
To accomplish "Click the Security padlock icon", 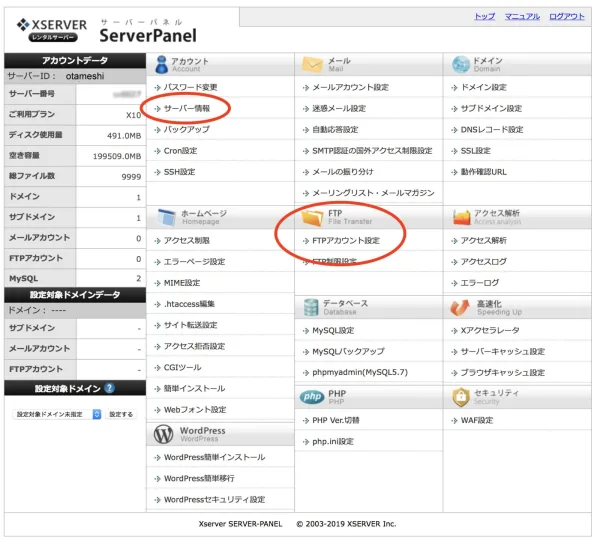I will pyautogui.click(x=461, y=397).
